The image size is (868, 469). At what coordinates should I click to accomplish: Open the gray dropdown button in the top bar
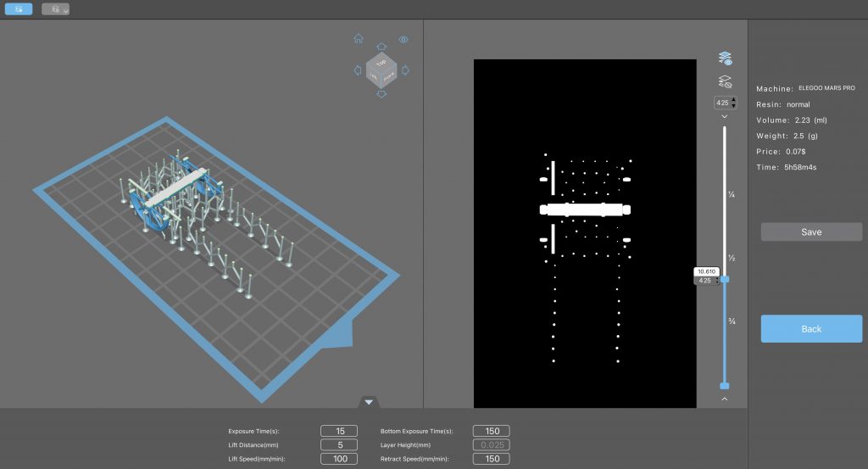pyautogui.click(x=56, y=9)
